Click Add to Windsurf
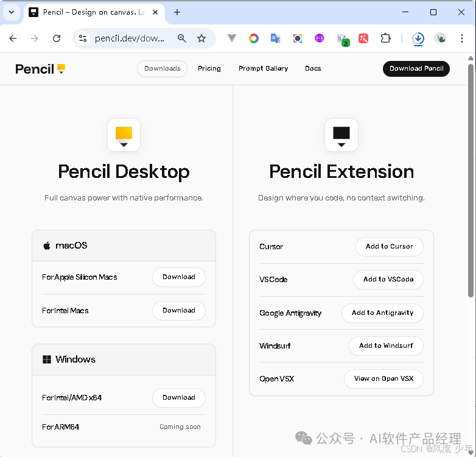This screenshot has height=457, width=476. point(386,345)
